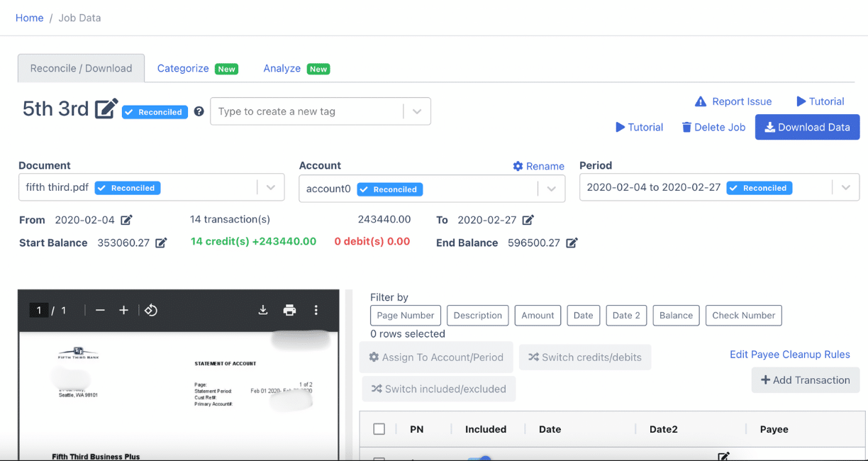Filter by Page Number

[406, 316]
